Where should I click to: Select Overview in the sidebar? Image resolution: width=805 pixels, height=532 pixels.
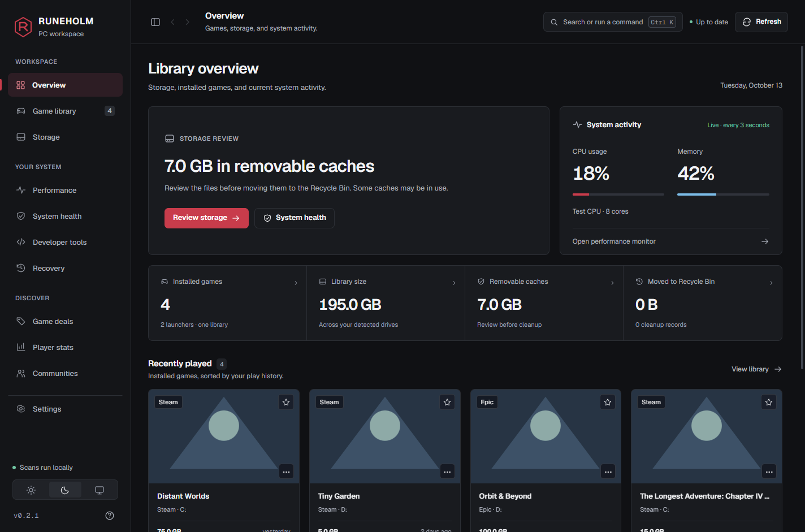point(65,85)
